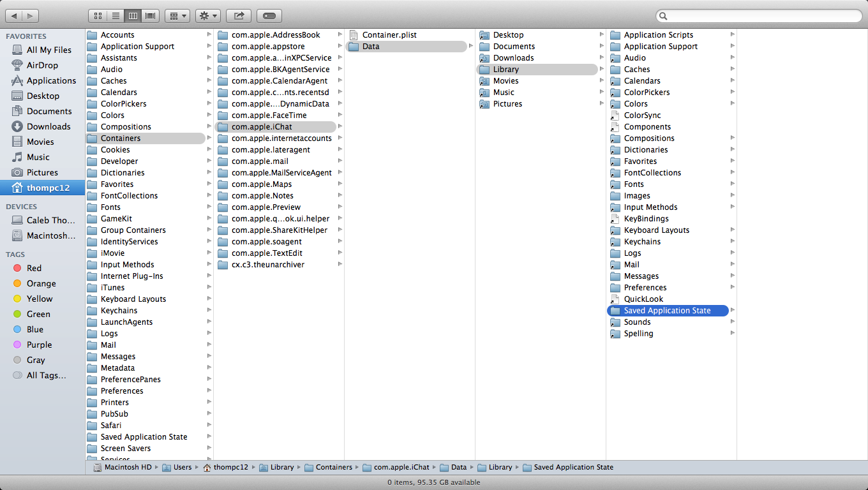
Task: Jump to Containers in the path bar
Action: 329,467
